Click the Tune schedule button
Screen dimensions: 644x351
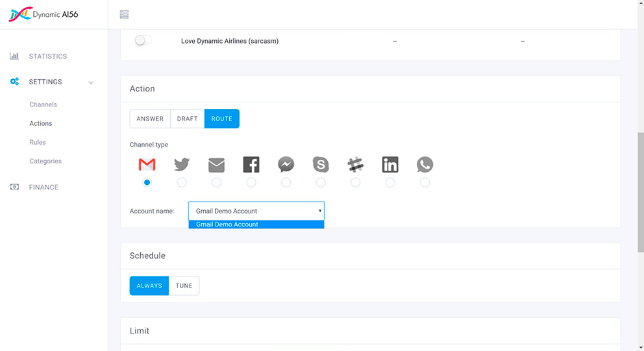point(184,286)
